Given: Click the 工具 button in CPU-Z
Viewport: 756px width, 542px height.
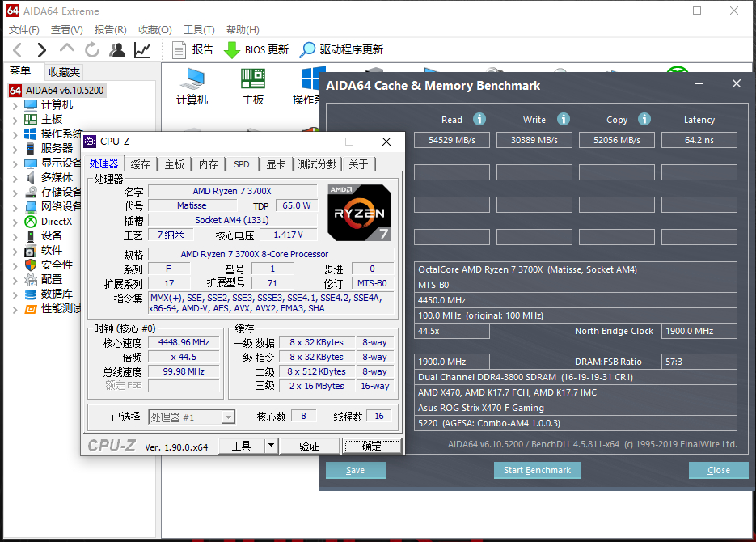Looking at the screenshot, I should coord(242,446).
